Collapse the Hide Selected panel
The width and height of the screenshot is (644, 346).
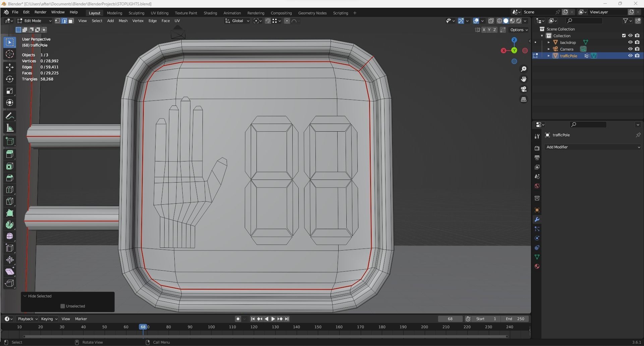point(25,296)
